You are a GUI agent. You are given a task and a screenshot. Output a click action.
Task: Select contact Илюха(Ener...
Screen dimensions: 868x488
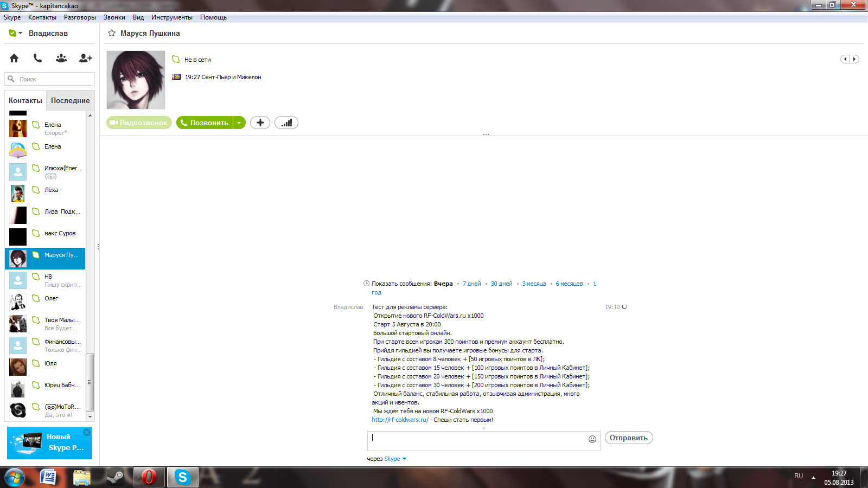tap(45, 172)
